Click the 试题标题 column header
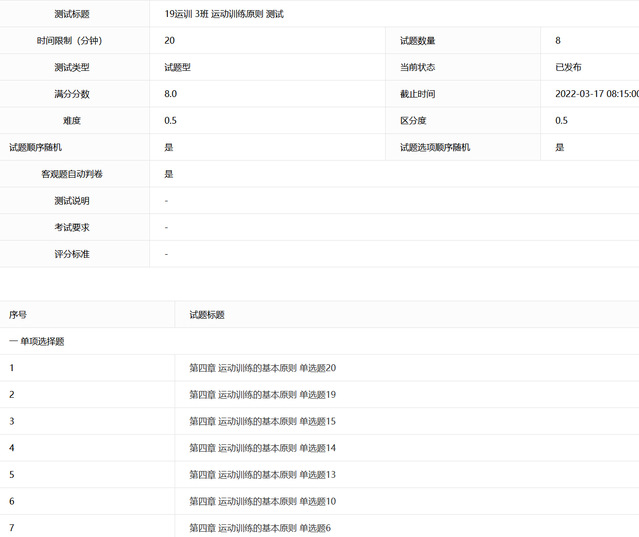 tap(207, 315)
